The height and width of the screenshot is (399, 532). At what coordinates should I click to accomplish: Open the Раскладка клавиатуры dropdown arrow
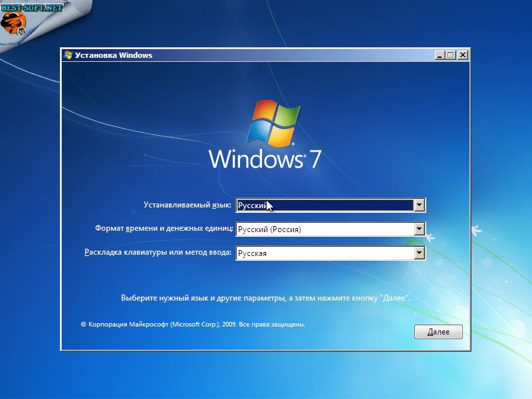420,253
